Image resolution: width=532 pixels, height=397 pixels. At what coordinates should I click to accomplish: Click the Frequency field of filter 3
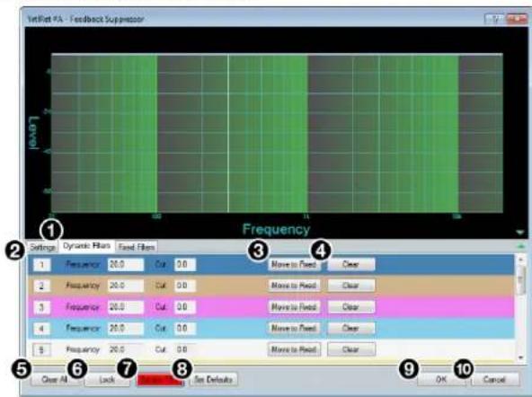(126, 307)
